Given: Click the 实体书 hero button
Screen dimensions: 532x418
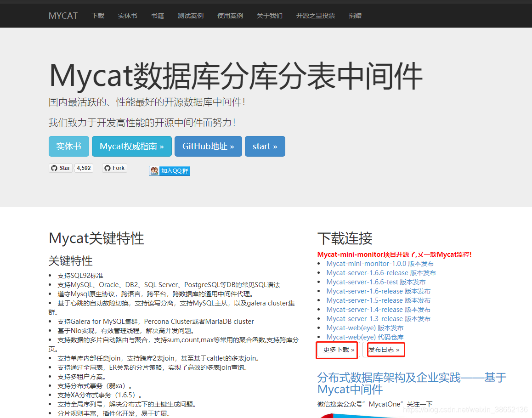Looking at the screenshot, I should (x=69, y=146).
